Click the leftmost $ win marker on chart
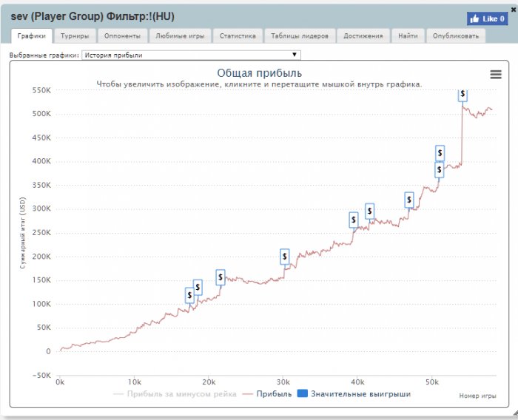Viewport: 518px width, 420px height. [x=189, y=294]
